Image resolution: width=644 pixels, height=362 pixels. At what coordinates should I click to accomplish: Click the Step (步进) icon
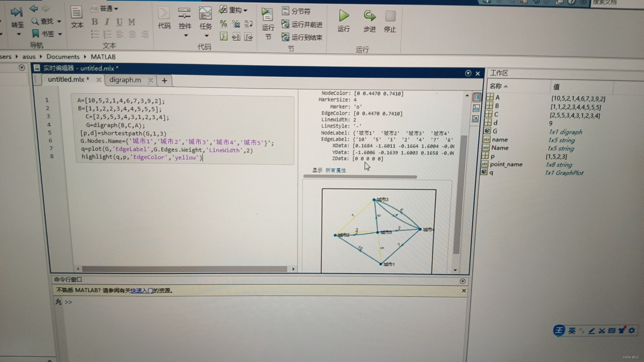click(369, 16)
